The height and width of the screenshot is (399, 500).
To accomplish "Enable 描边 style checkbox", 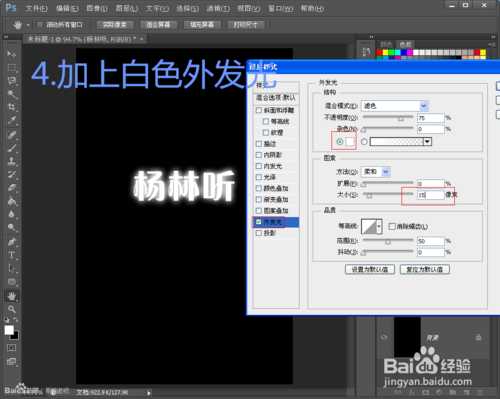I will pos(259,144).
